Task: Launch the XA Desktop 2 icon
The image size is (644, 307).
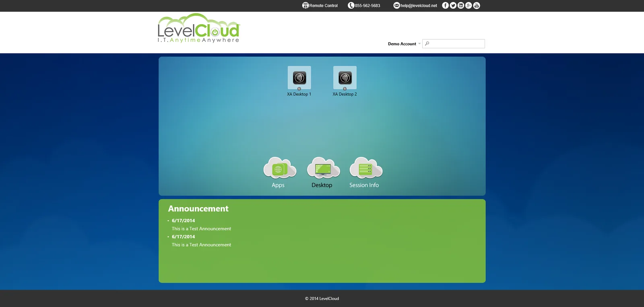Action: click(345, 77)
